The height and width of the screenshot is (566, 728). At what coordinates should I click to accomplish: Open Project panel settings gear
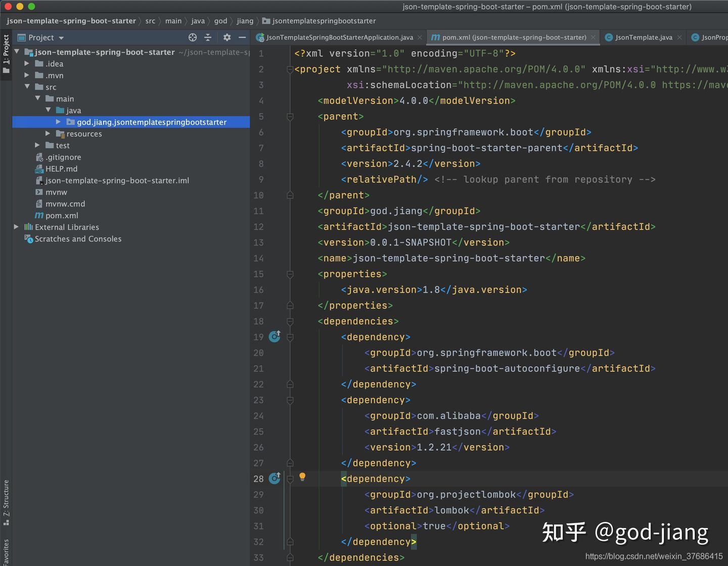coord(227,37)
